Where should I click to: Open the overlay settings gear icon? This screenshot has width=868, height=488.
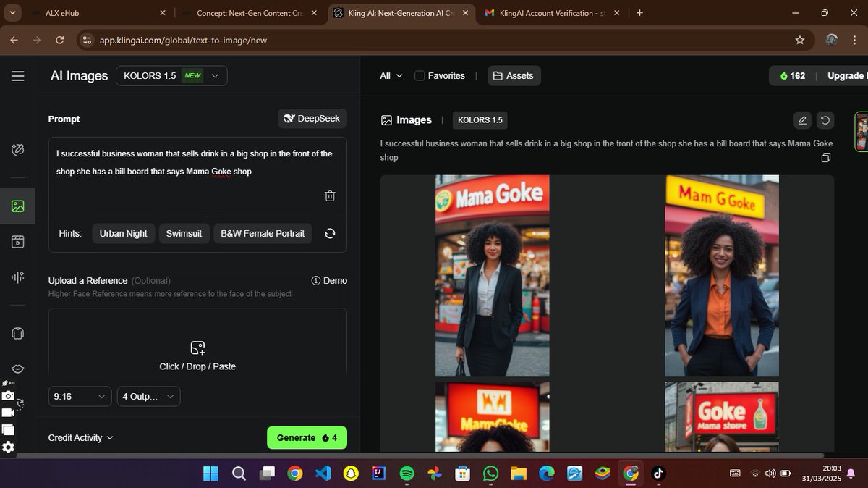point(8,447)
